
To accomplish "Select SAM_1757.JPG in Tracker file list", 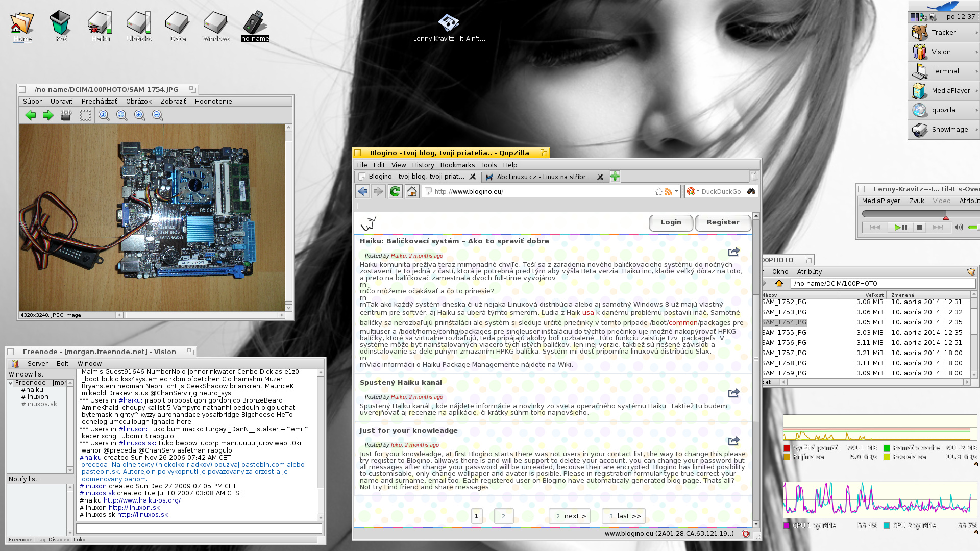I will coord(784,353).
